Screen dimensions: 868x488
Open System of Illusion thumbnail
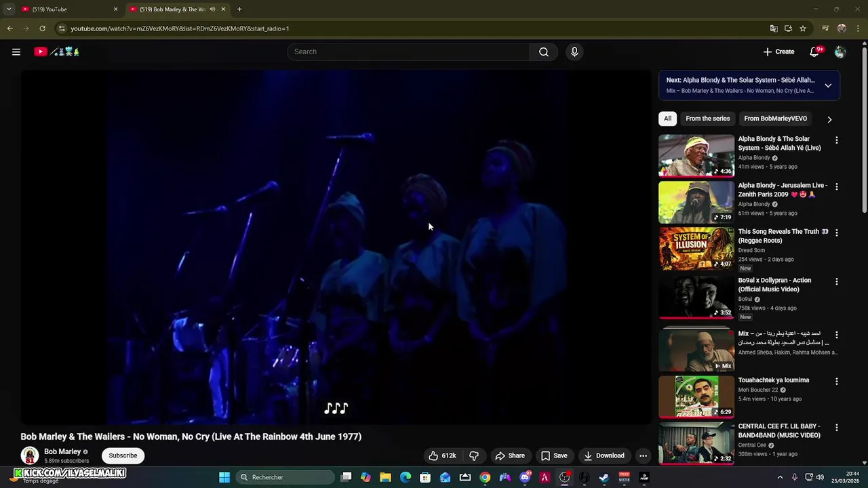click(x=696, y=248)
